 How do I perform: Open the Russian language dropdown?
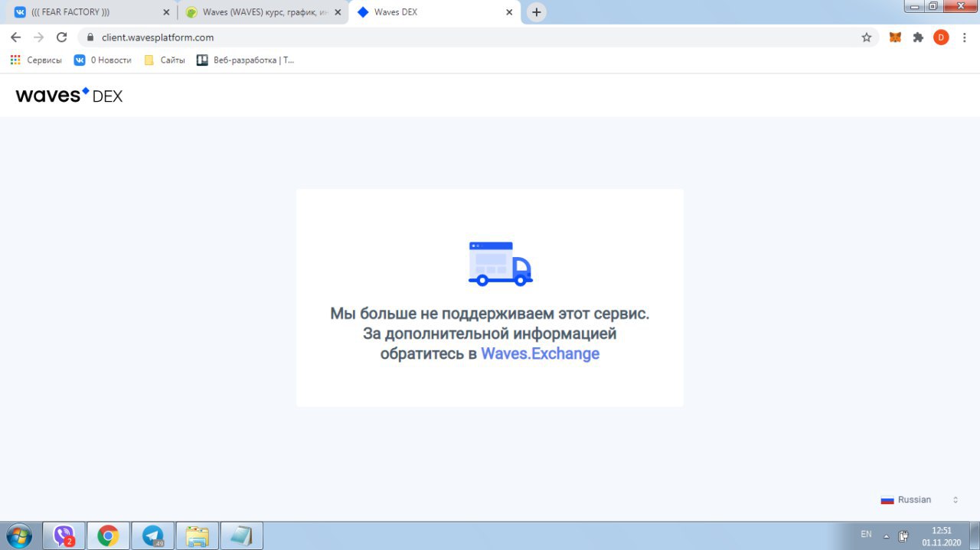pos(920,500)
